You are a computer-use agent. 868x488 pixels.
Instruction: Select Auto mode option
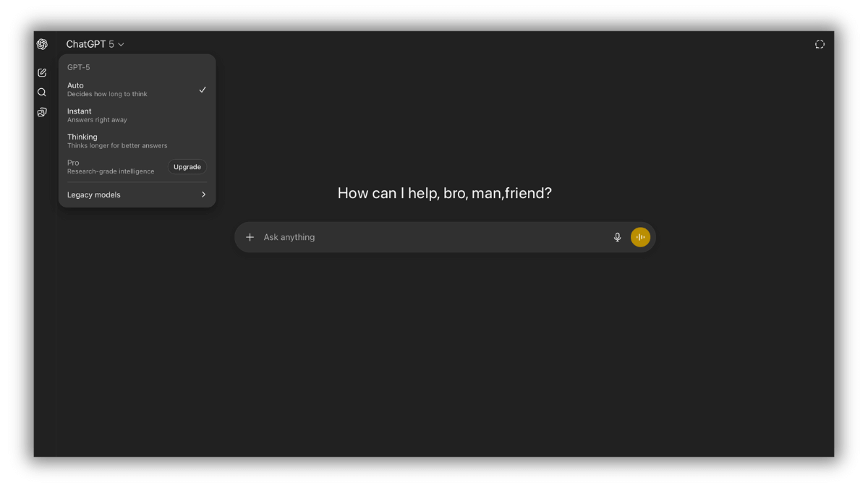click(x=137, y=89)
